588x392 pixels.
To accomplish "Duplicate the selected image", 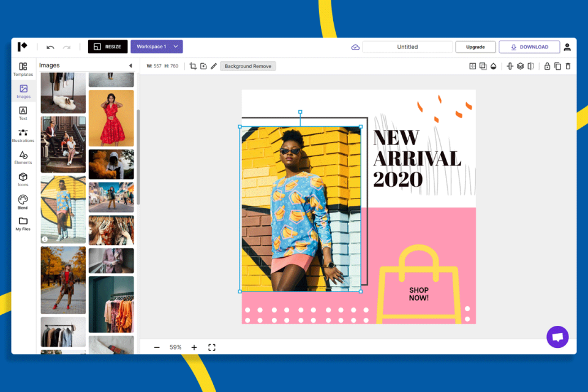I will click(558, 66).
